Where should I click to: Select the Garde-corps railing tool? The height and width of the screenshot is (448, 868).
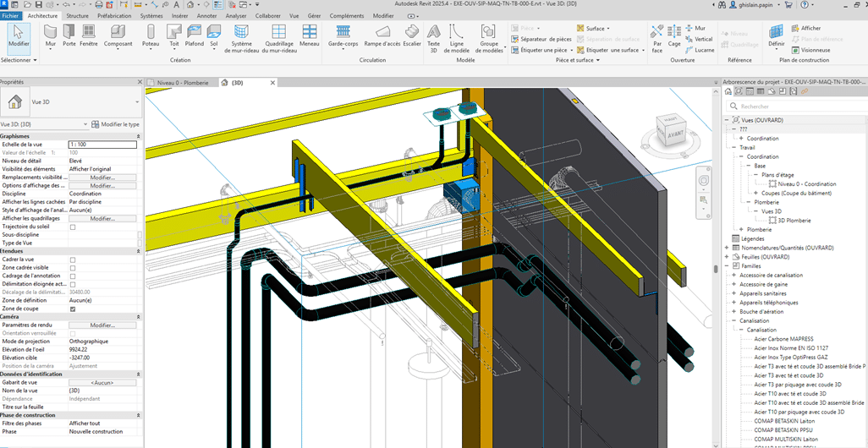[343, 36]
